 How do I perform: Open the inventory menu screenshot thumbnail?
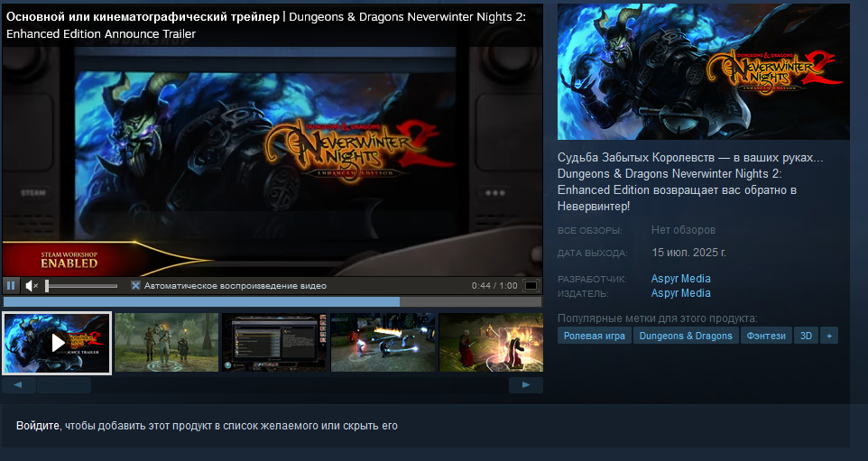point(274,343)
